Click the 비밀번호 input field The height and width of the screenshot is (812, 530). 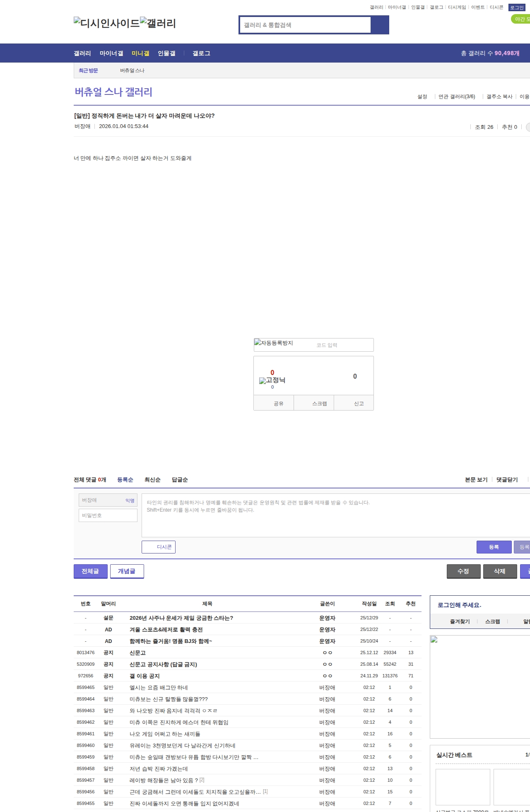(108, 515)
